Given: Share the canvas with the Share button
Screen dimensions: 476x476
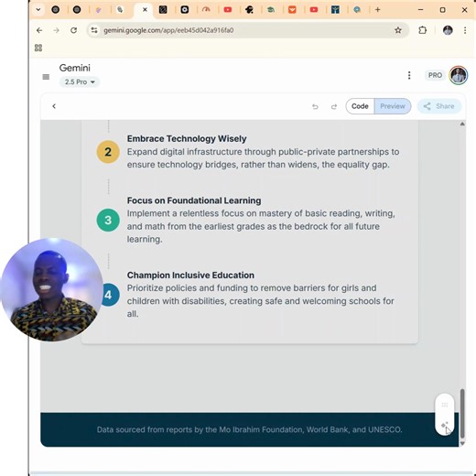Looking at the screenshot, I should click(x=439, y=106).
